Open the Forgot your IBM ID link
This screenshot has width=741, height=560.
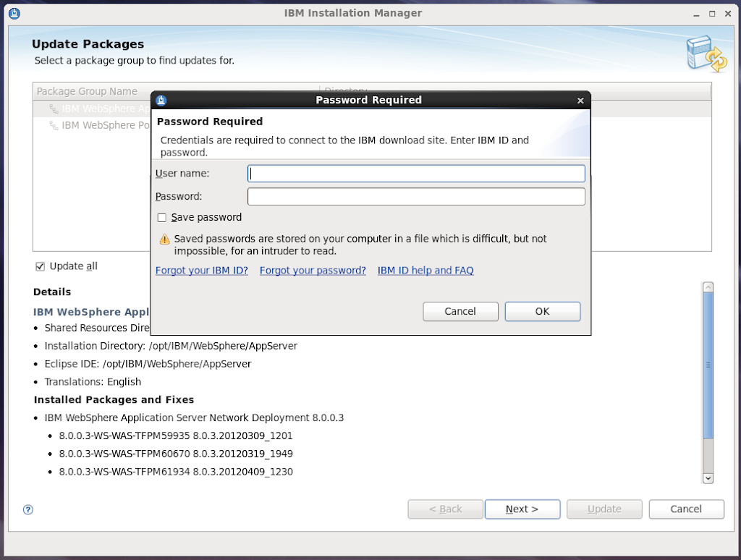click(202, 271)
